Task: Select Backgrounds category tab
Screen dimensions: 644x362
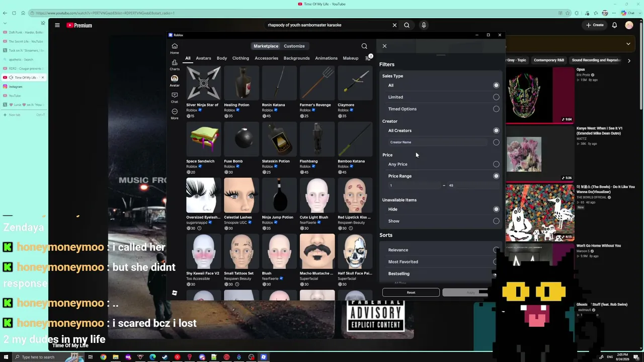Action: [296, 58]
